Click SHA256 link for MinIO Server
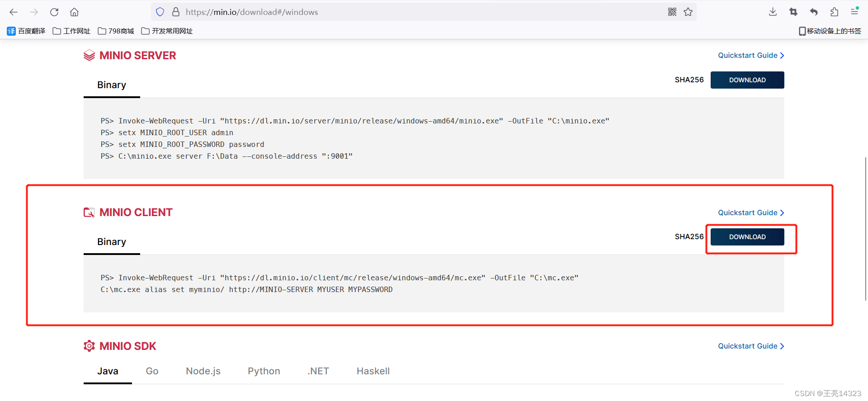This screenshot has height=401, width=868. tap(689, 80)
